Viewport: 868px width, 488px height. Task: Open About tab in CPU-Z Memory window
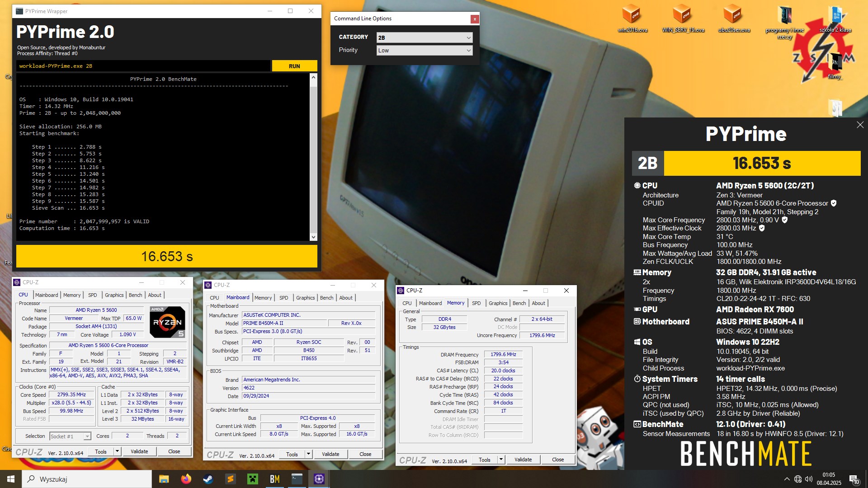point(538,303)
